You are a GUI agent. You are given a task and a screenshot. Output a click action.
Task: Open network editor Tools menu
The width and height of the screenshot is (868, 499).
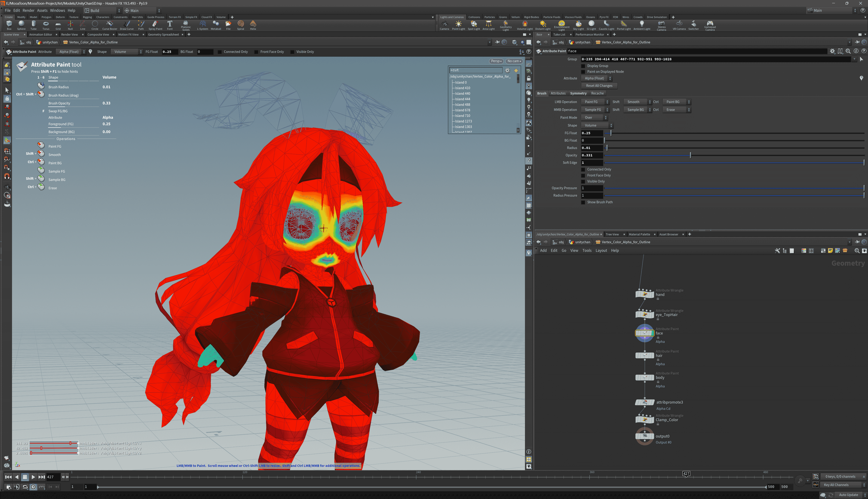click(x=586, y=250)
